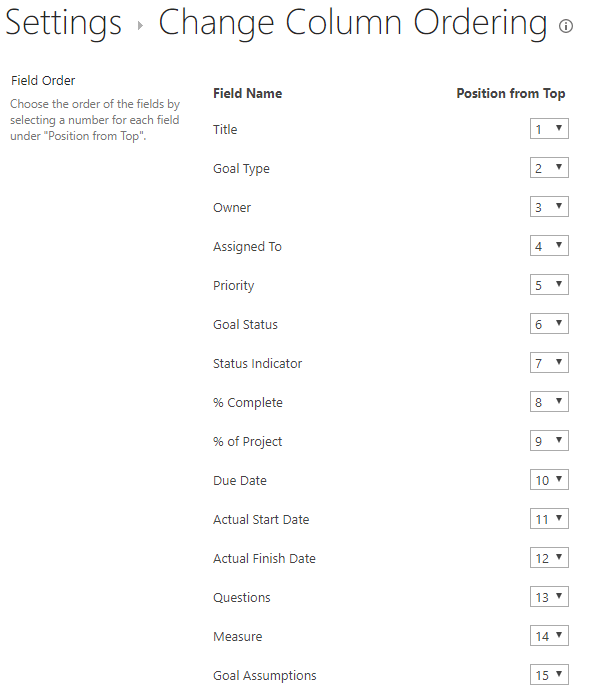Open the Assigned To position dropdown

click(549, 246)
